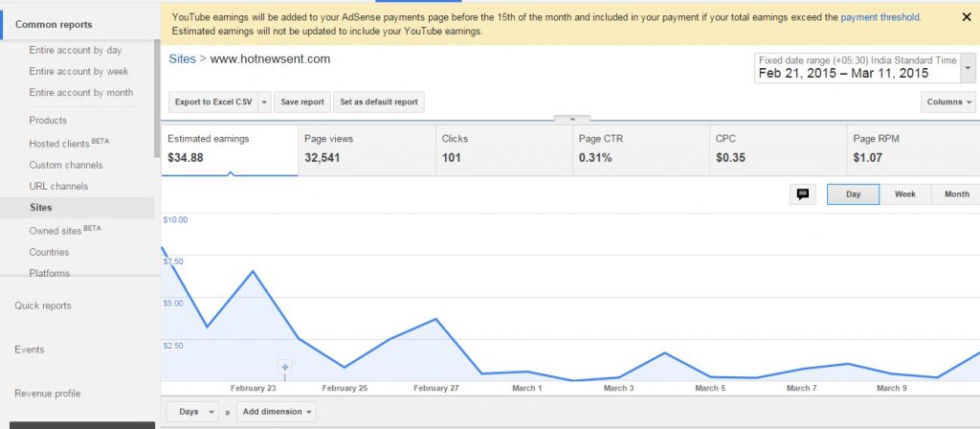Go to the Sites breadcrumb link
Viewport: 980px width, 429px height.
[182, 58]
